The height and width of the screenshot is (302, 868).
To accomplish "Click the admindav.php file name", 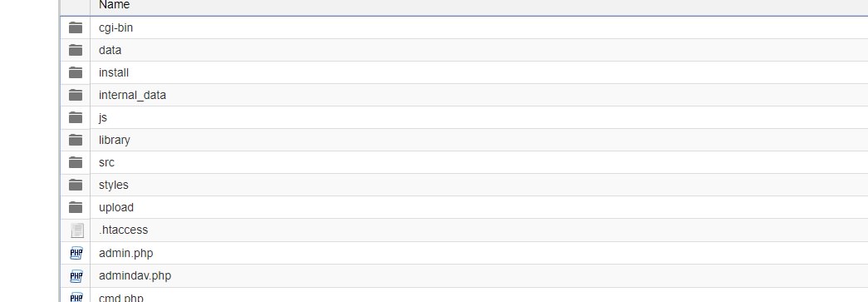I will coord(135,276).
